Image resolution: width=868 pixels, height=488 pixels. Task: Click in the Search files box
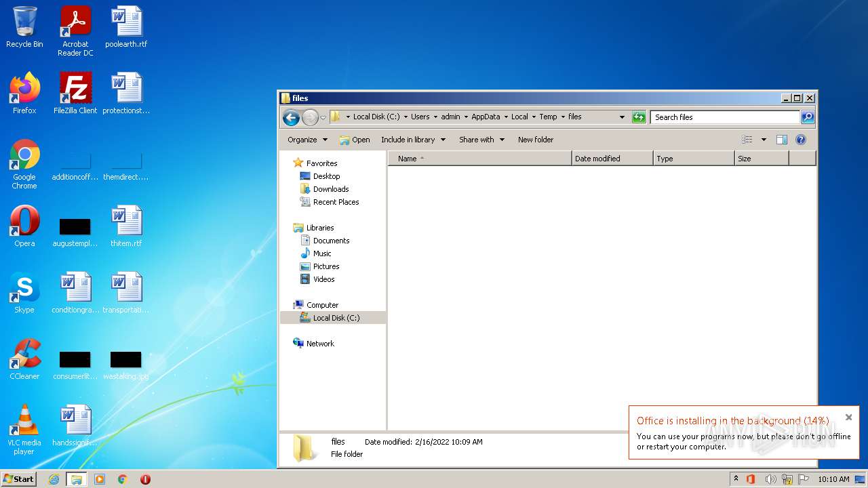click(726, 117)
